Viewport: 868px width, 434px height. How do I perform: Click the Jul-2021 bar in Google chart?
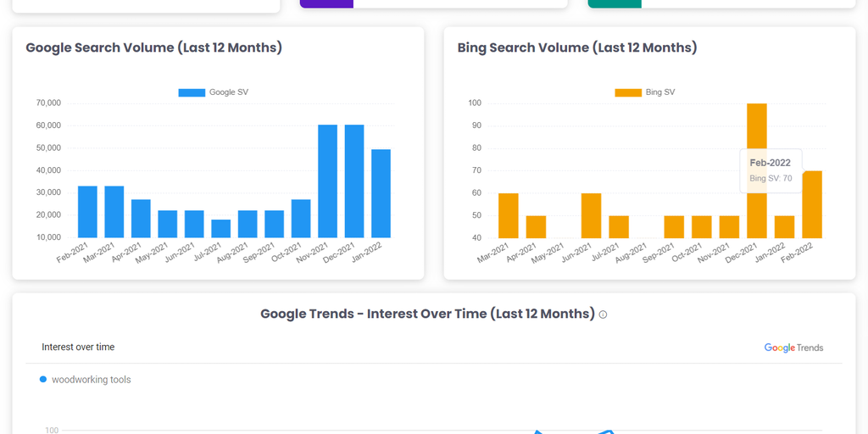pyautogui.click(x=221, y=229)
